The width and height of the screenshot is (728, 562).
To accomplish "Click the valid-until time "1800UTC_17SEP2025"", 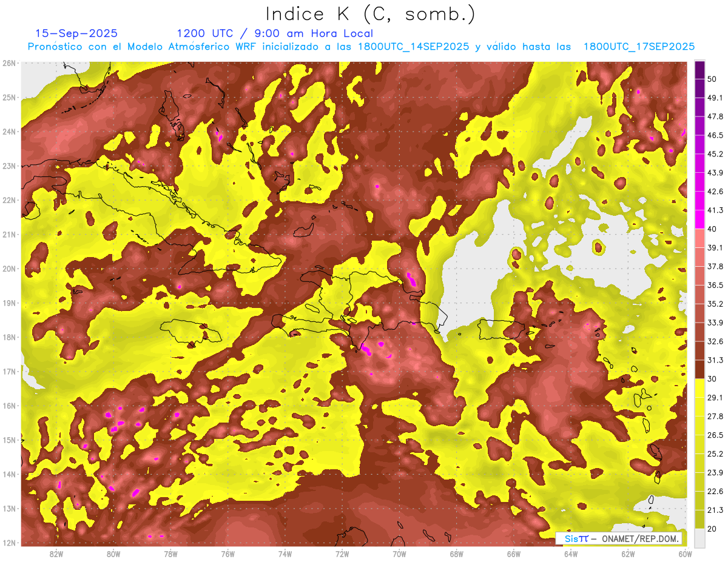I will 639,47.
